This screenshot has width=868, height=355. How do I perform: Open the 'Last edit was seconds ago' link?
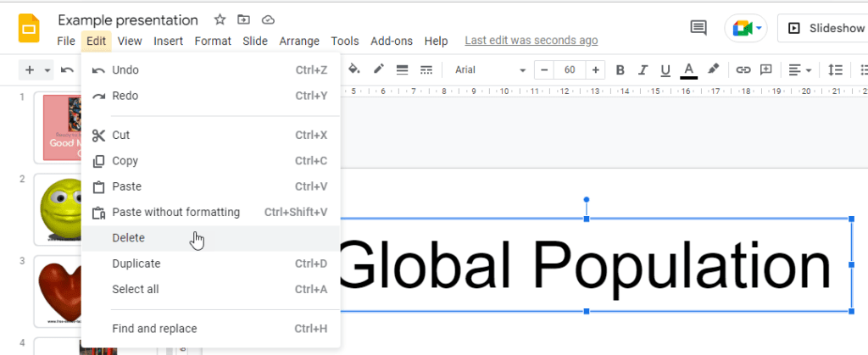(x=531, y=41)
